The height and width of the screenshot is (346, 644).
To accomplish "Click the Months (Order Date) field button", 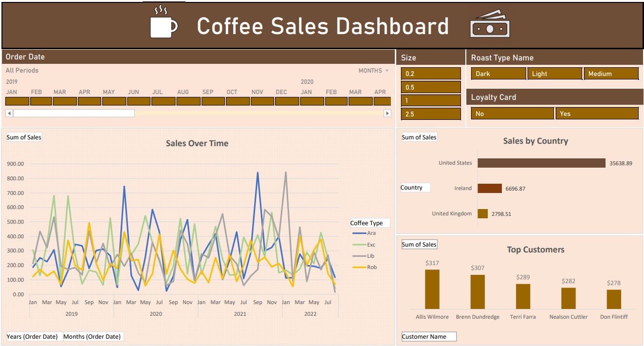I will [x=92, y=336].
